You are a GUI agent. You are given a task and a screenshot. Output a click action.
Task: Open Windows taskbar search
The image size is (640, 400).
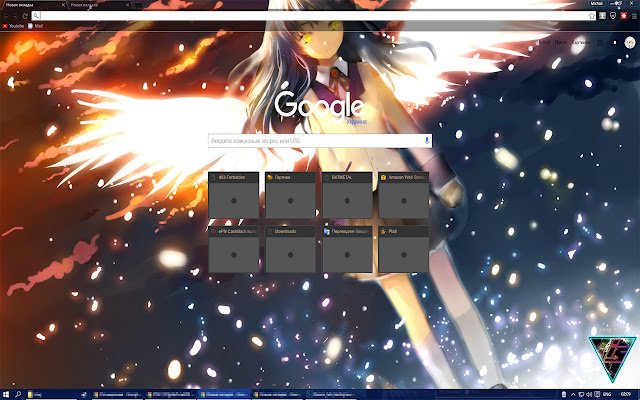pyautogui.click(x=18, y=394)
